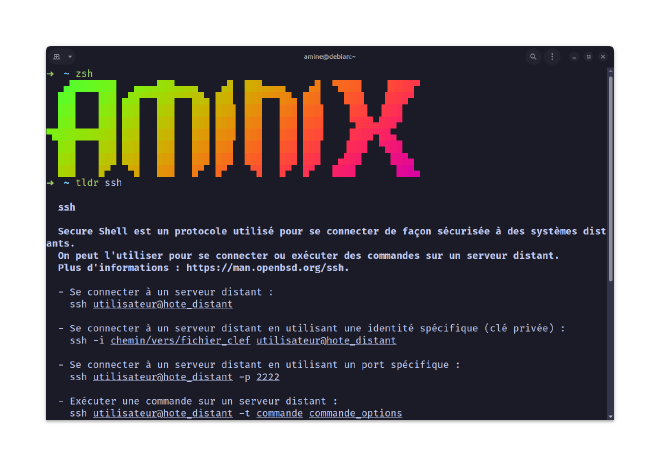Click the scrollbar down arrow
This screenshot has height=466, width=660.
[x=610, y=416]
